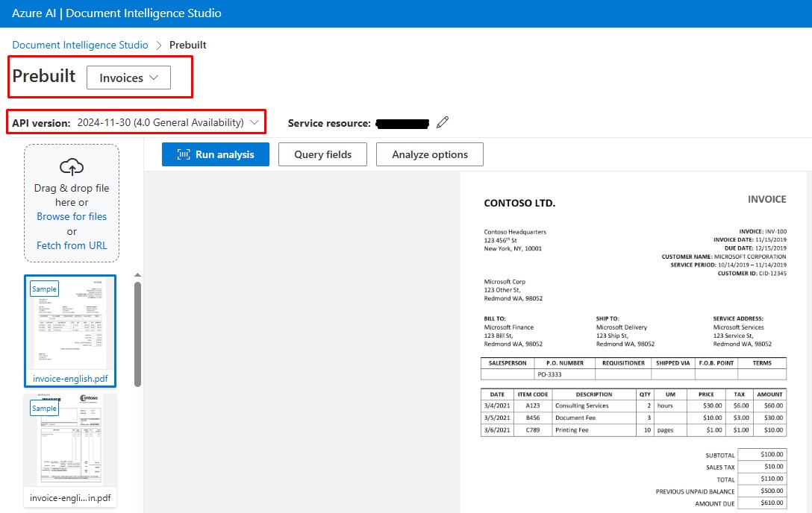Select the Prebuilt breadcrumb item

[187, 45]
